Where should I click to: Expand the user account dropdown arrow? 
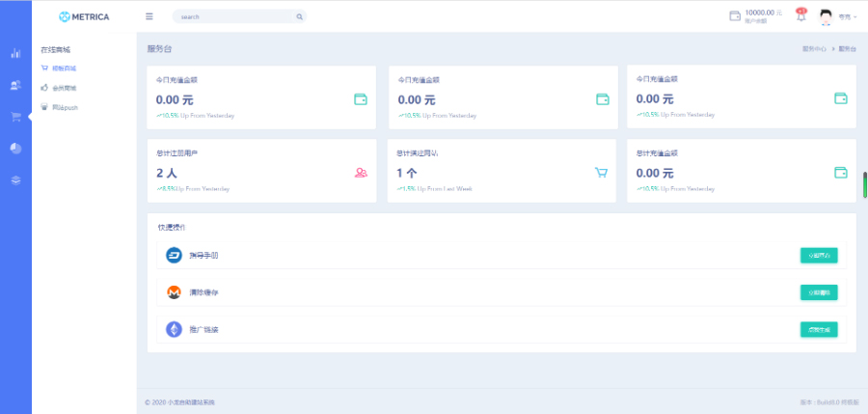(x=855, y=16)
